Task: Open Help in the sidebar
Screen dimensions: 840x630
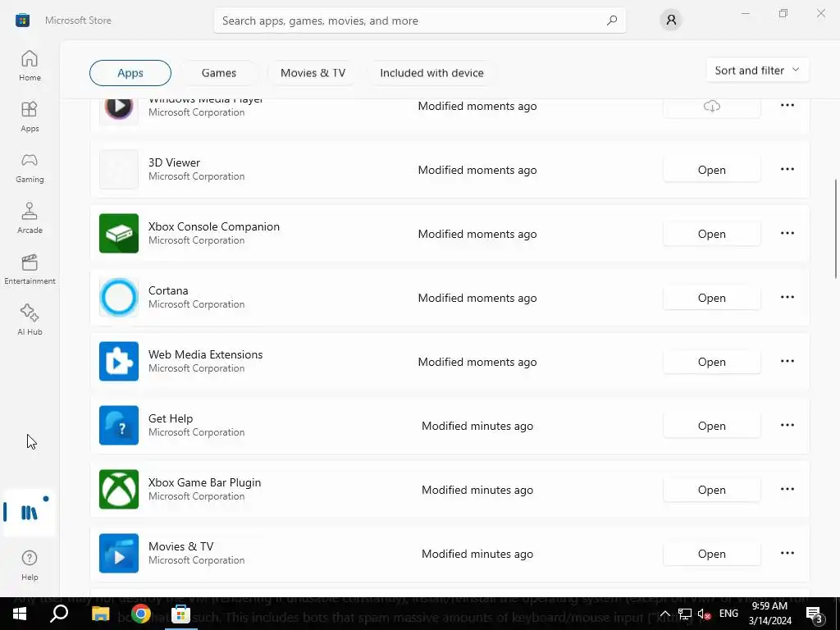Action: click(x=30, y=565)
